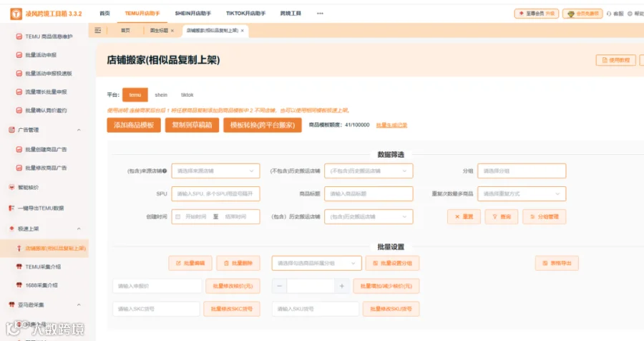Click the 表格导出 button

[557, 263]
